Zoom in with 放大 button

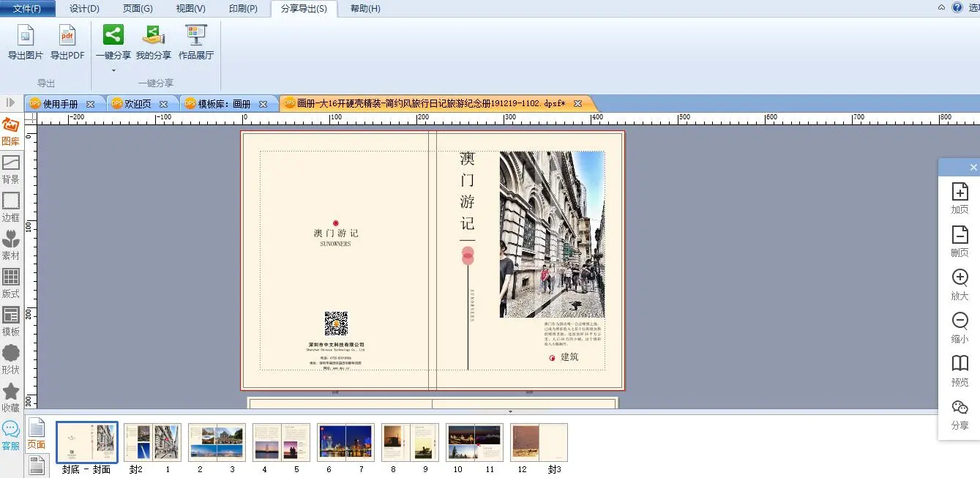pyautogui.click(x=960, y=285)
